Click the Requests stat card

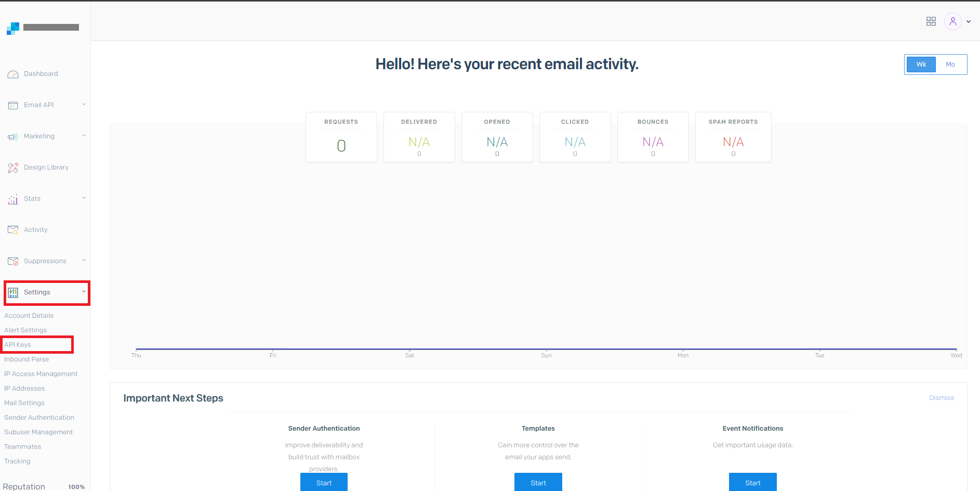point(341,137)
